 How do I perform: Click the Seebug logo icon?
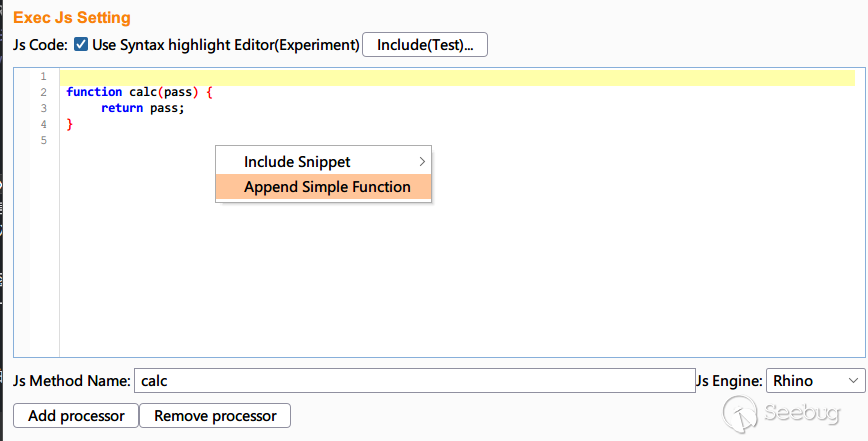[x=741, y=411]
